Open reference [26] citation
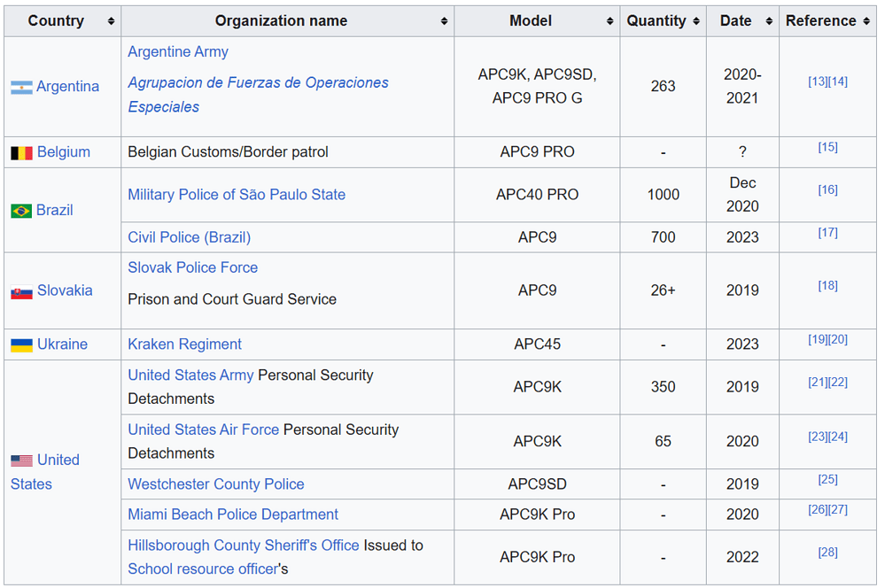 click(818, 510)
